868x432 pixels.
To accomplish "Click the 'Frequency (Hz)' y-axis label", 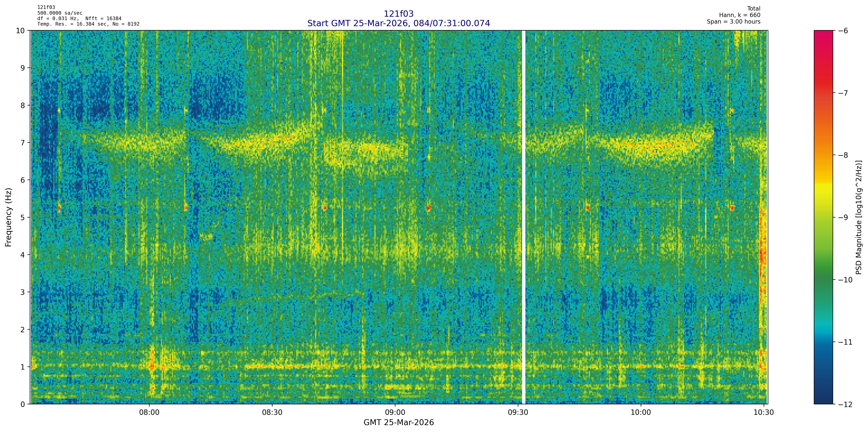I will [x=8, y=217].
